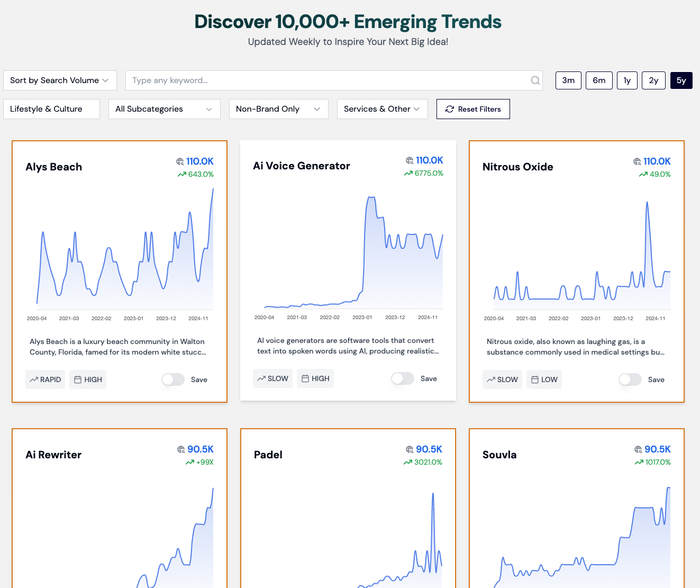Click growth arrow icon beside 6775.0%
Viewport: 700px width, 588px height.
[x=408, y=173]
